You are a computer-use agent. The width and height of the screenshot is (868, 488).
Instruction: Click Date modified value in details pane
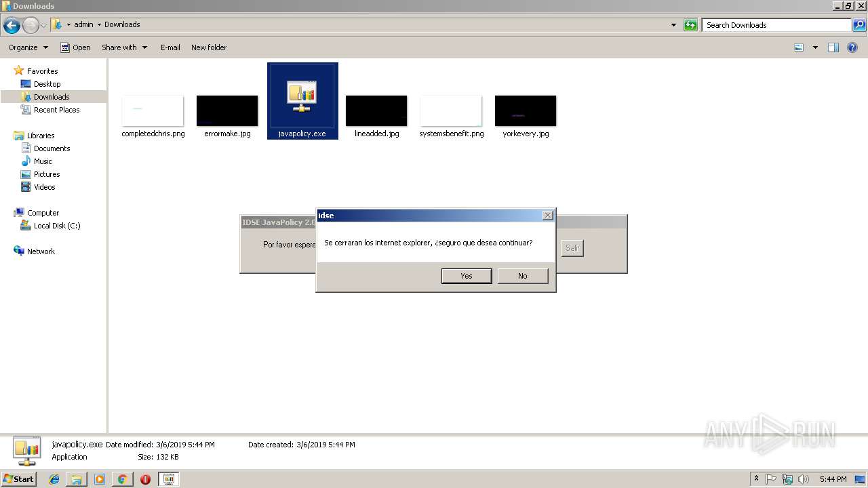tap(185, 445)
